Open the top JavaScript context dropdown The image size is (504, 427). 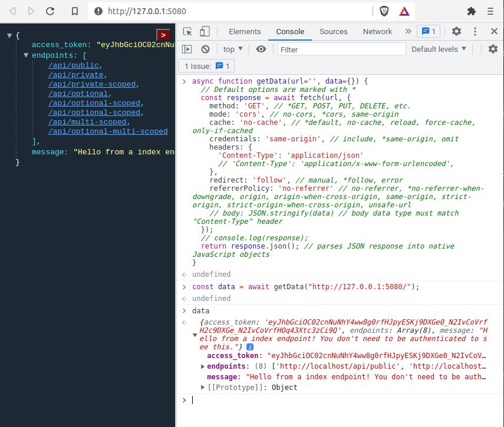pyautogui.click(x=233, y=49)
